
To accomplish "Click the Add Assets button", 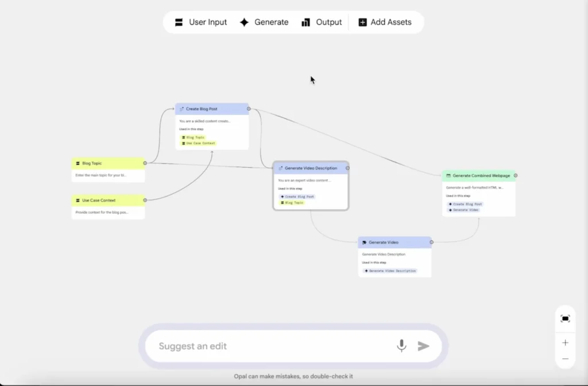I will click(x=385, y=22).
